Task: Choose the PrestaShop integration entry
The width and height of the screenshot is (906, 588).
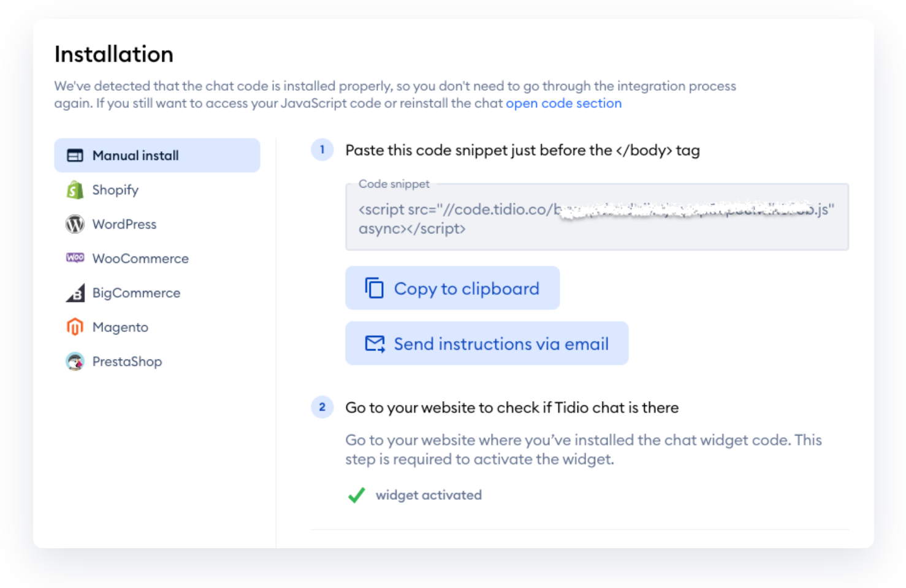Action: click(x=127, y=361)
